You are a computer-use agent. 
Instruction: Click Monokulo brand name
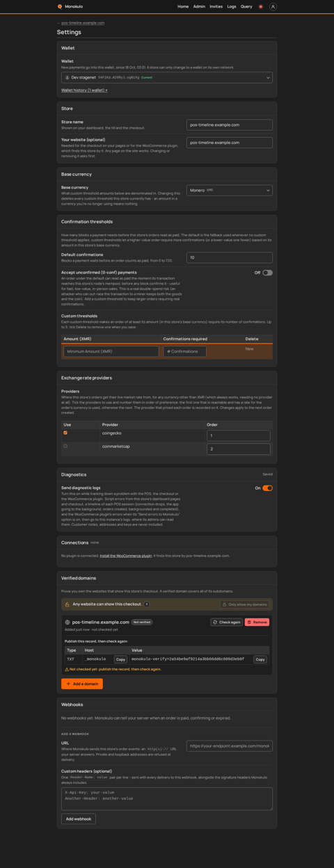tap(74, 6)
